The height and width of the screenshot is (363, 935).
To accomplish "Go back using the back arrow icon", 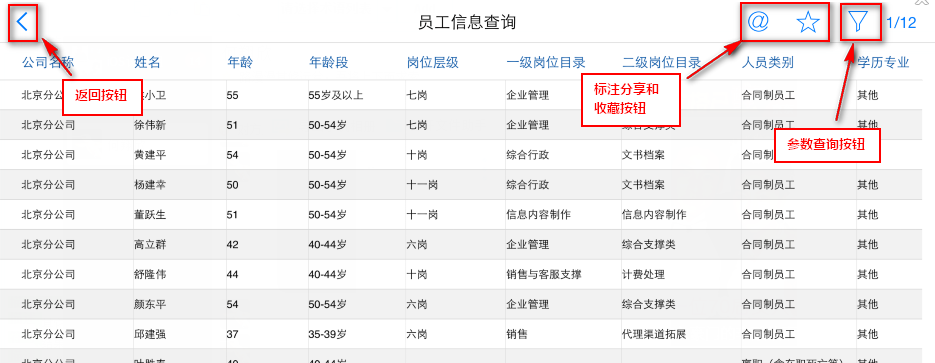I will click(x=23, y=23).
